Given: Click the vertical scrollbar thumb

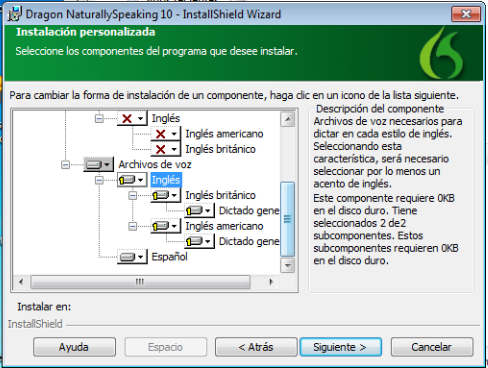Looking at the screenshot, I should [x=288, y=219].
